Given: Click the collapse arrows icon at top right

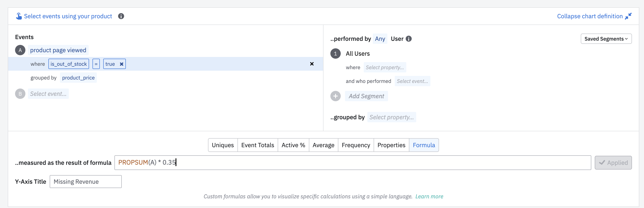Looking at the screenshot, I should pos(628,16).
